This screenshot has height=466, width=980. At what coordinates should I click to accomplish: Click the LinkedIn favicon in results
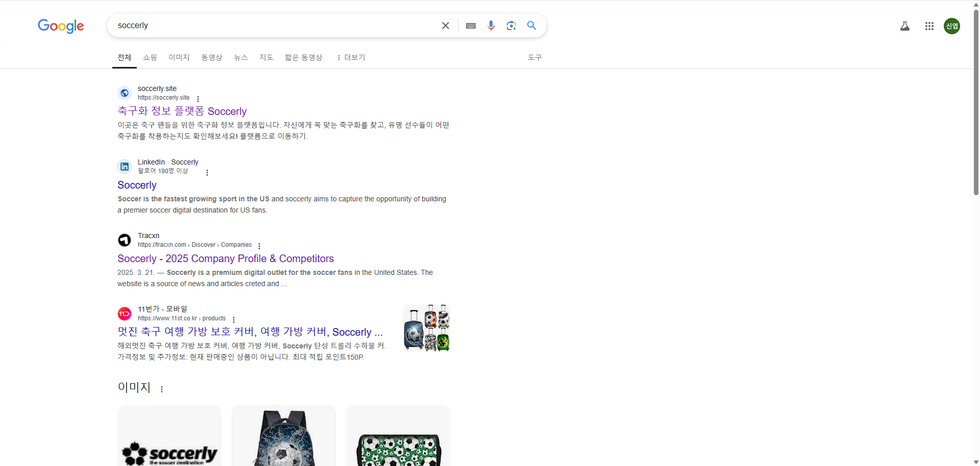[125, 167]
